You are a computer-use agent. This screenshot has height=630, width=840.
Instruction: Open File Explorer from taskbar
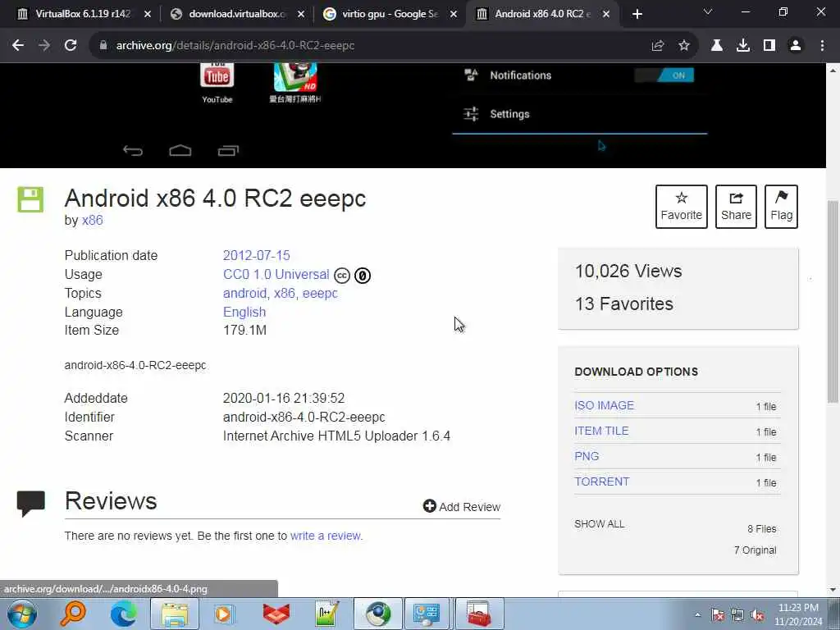coord(175,614)
